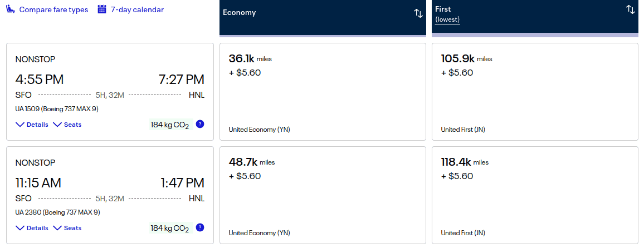Open CO2 info help icon for UA 1509
The width and height of the screenshot is (644, 248).
tap(200, 124)
